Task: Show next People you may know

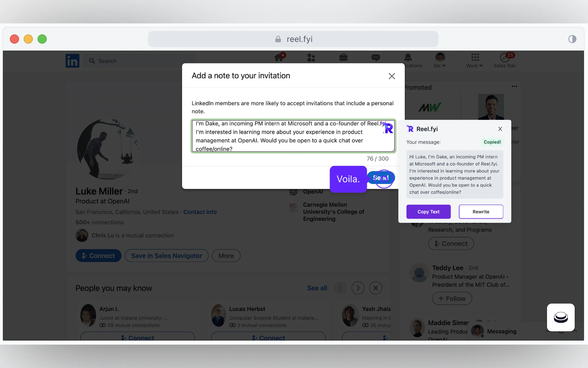Action: tap(358, 288)
